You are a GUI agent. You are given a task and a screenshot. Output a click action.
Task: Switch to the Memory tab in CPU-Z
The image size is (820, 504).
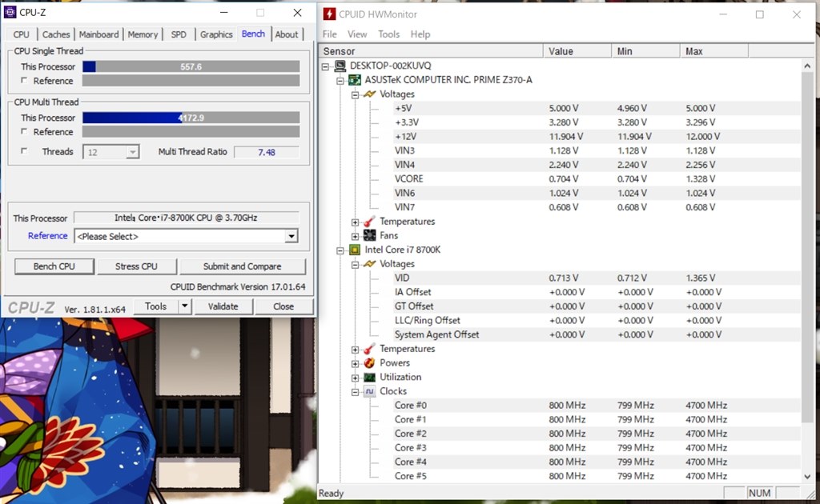click(x=143, y=34)
